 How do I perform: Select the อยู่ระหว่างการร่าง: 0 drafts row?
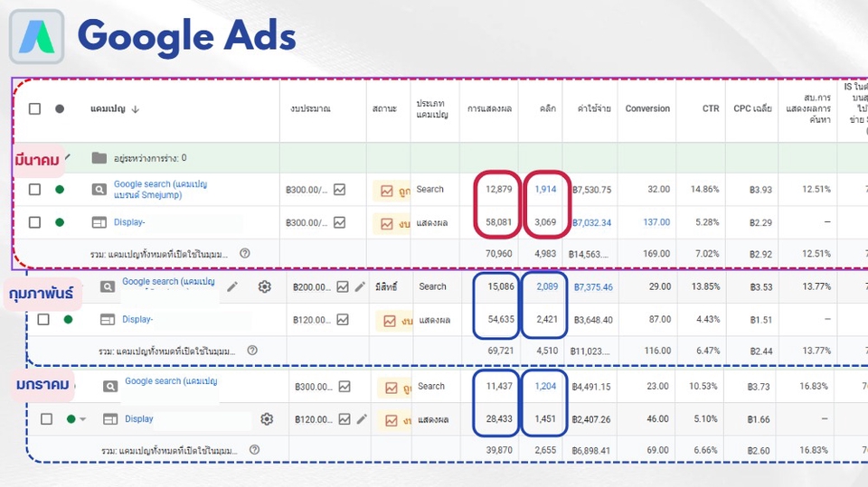[x=440, y=158]
